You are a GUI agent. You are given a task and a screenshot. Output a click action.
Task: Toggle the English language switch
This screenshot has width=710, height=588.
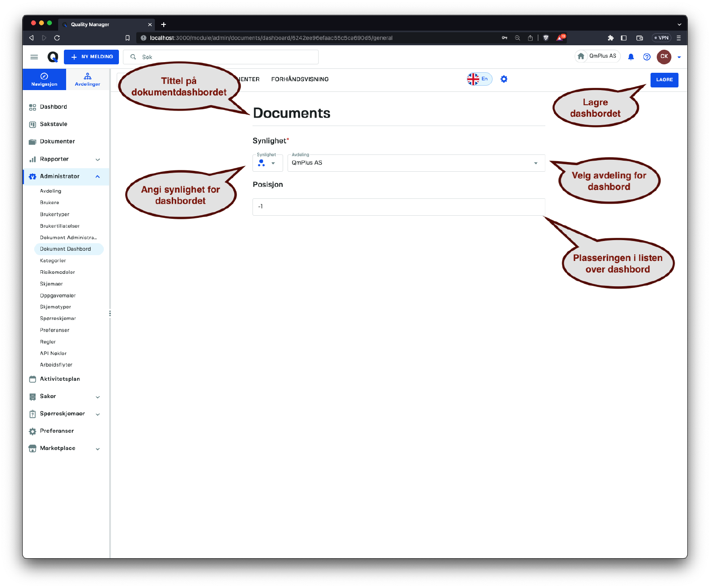pos(479,79)
